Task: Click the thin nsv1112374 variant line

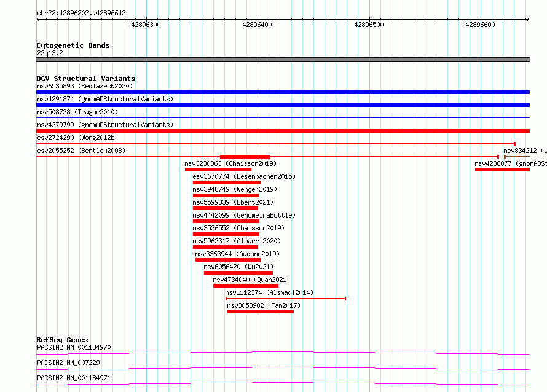Action: click(x=286, y=299)
